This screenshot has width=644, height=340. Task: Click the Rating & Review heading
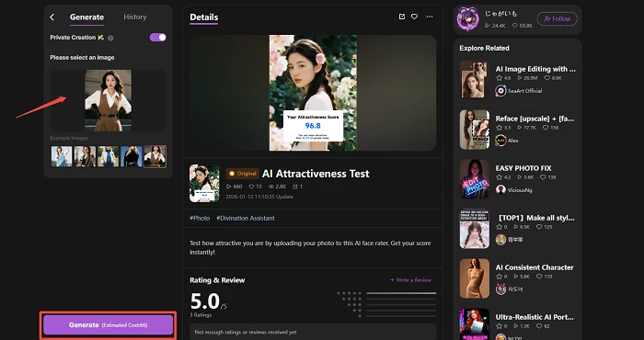pos(217,280)
